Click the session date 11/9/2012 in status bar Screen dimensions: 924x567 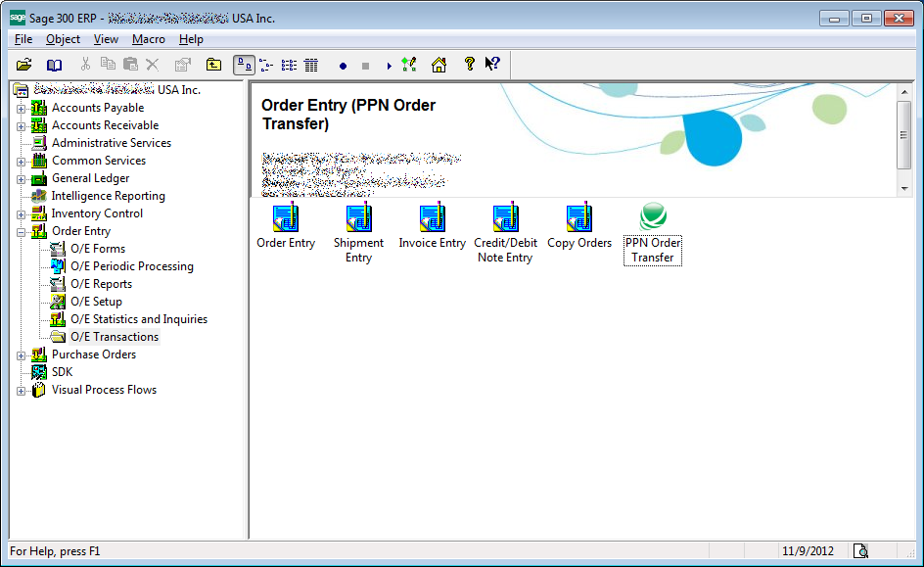808,551
